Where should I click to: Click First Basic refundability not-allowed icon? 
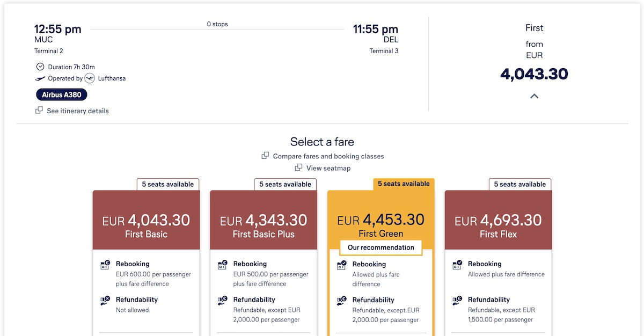(x=106, y=301)
